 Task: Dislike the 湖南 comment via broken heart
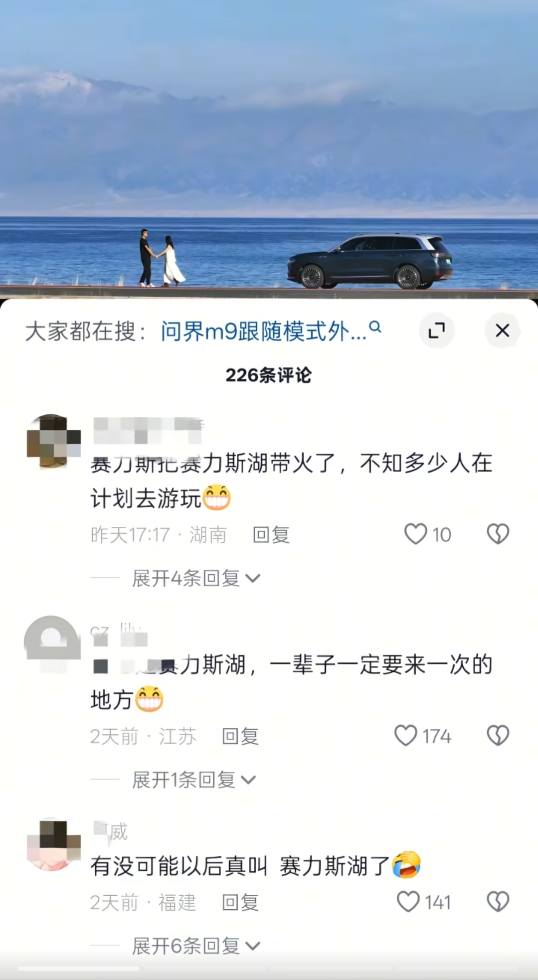click(498, 534)
